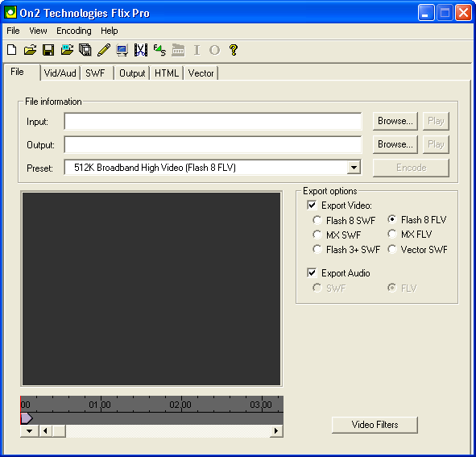Click the timeline scroll left arrow
This screenshot has height=457, width=476.
(x=45, y=431)
